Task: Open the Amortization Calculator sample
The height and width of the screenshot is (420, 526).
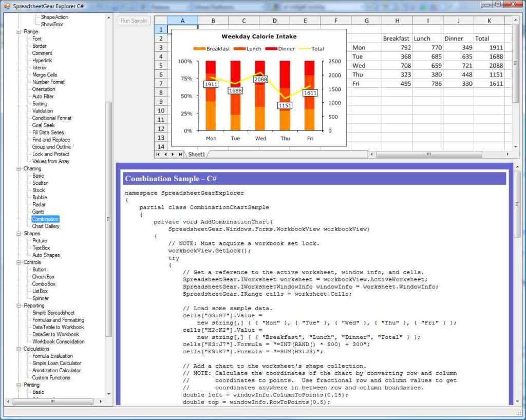Action: tap(57, 370)
